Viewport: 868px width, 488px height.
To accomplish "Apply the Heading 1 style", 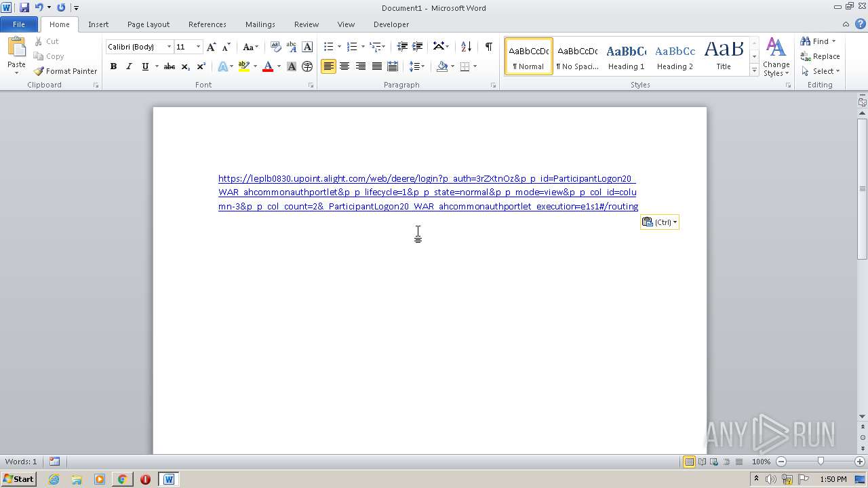I will tap(626, 56).
